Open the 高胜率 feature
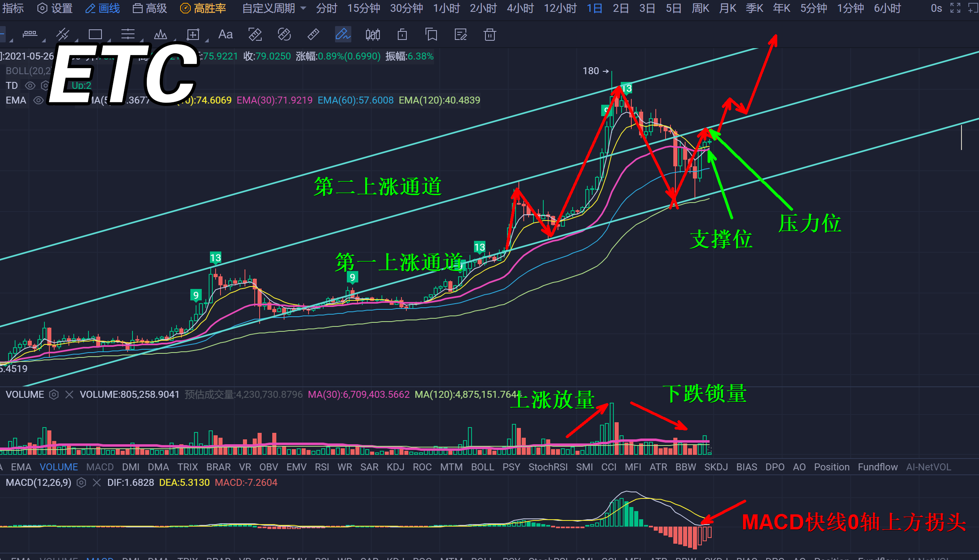Viewport: 979px width, 560px height. click(203, 8)
